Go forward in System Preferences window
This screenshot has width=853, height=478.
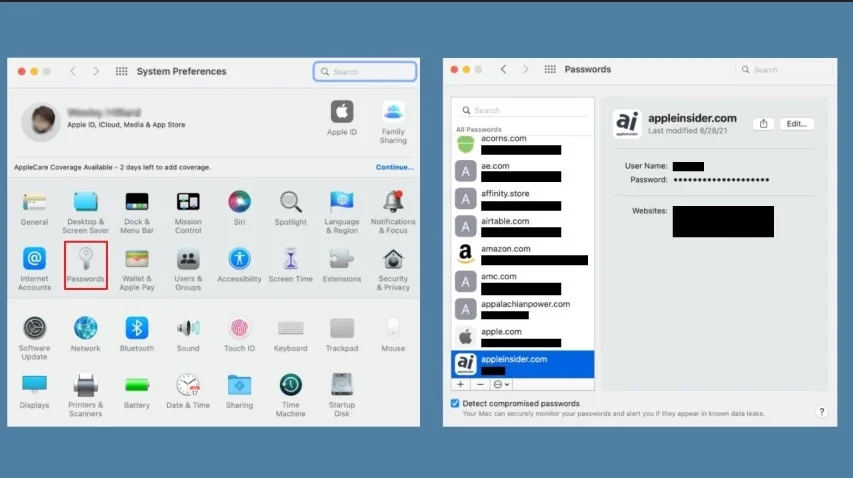coord(96,71)
